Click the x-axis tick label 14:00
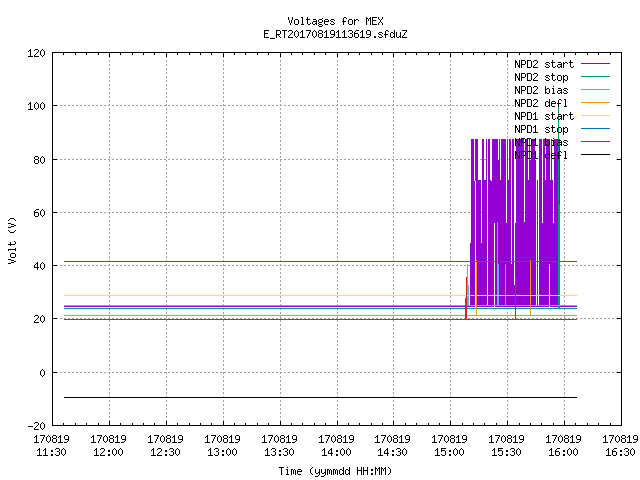The width and height of the screenshot is (640, 480). 336,452
